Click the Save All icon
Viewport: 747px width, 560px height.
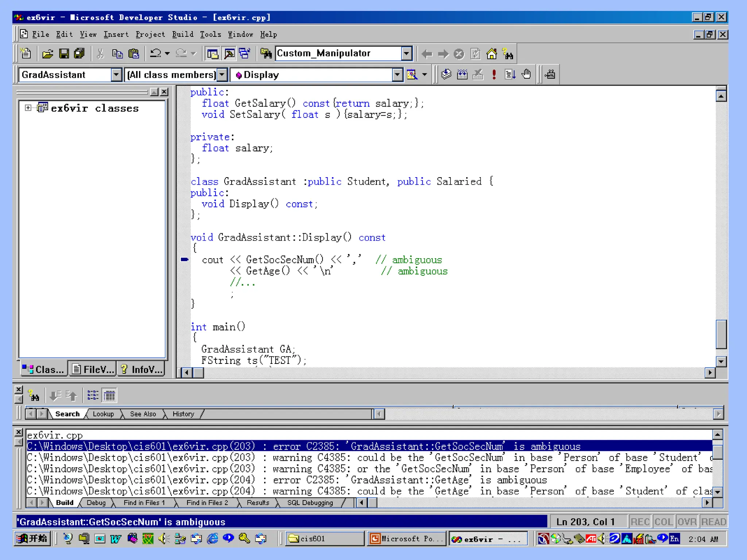click(80, 54)
